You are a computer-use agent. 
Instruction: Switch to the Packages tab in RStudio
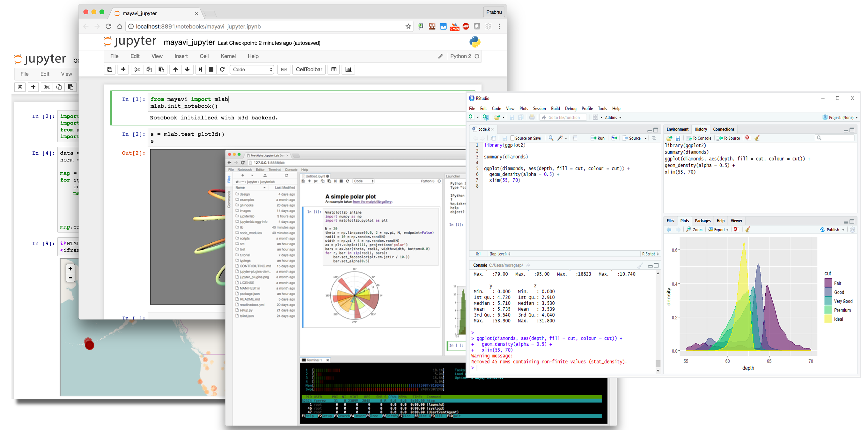(x=702, y=221)
